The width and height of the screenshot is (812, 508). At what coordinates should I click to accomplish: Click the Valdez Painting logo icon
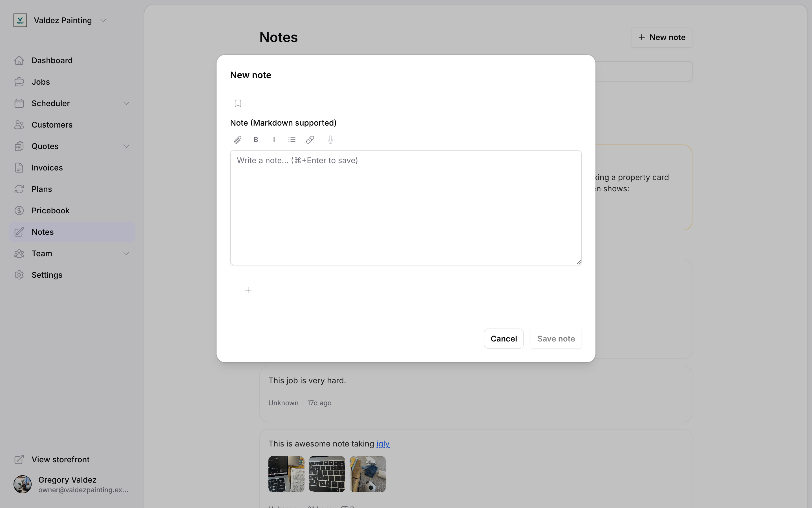tap(20, 21)
